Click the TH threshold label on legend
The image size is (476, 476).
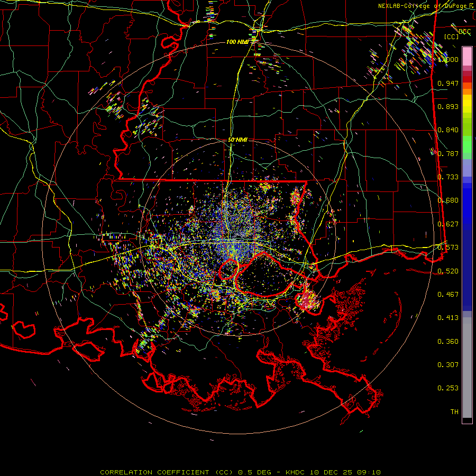454,412
